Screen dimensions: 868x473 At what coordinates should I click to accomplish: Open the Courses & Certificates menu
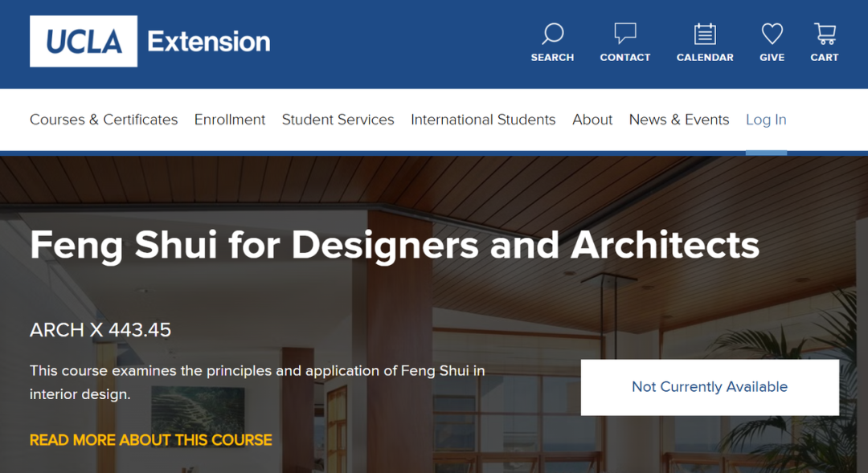click(104, 120)
